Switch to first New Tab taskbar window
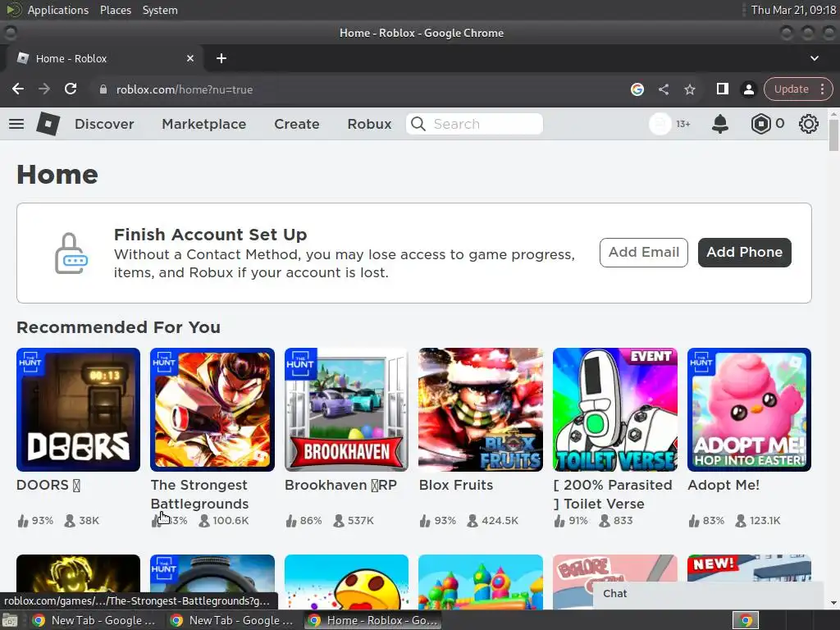840x630 pixels. coord(94,621)
